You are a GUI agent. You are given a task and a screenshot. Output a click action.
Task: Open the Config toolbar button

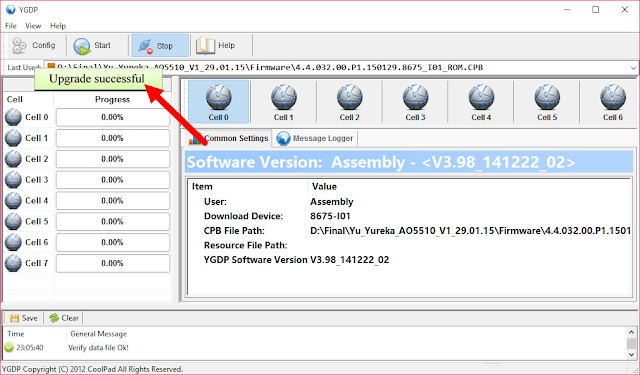(36, 45)
